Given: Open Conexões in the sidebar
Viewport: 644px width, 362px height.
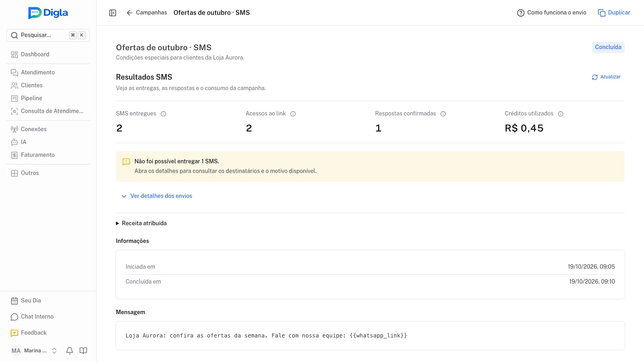Looking at the screenshot, I should point(48,129).
